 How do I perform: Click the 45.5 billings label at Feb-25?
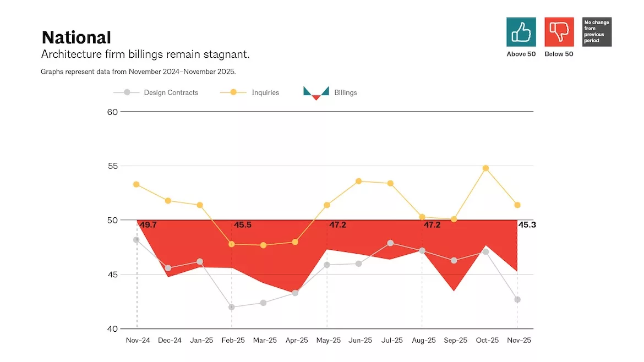pyautogui.click(x=243, y=225)
